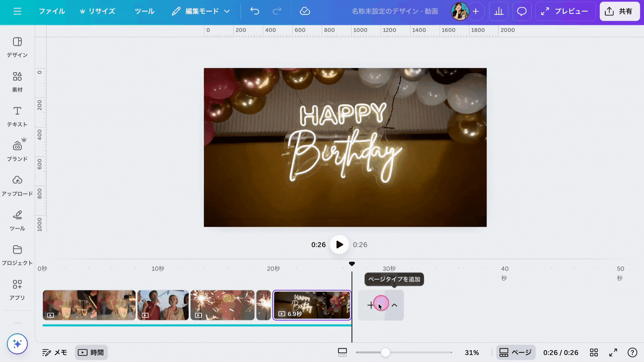
Task: Open the 素材 elements panel
Action: [x=17, y=82]
